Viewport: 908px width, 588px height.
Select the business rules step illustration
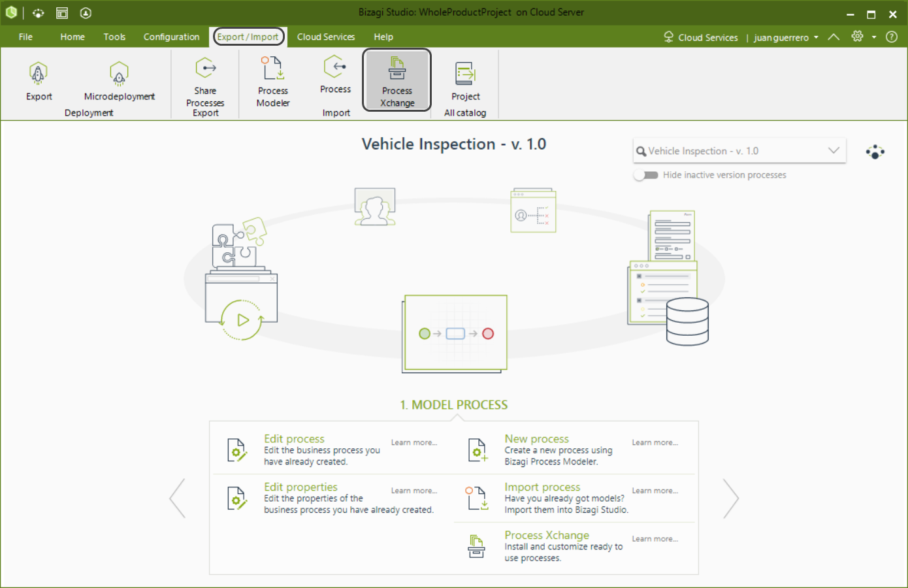click(533, 210)
